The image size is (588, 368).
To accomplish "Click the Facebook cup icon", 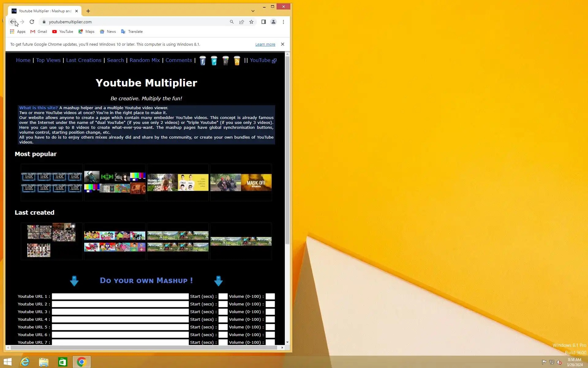I will click(203, 61).
